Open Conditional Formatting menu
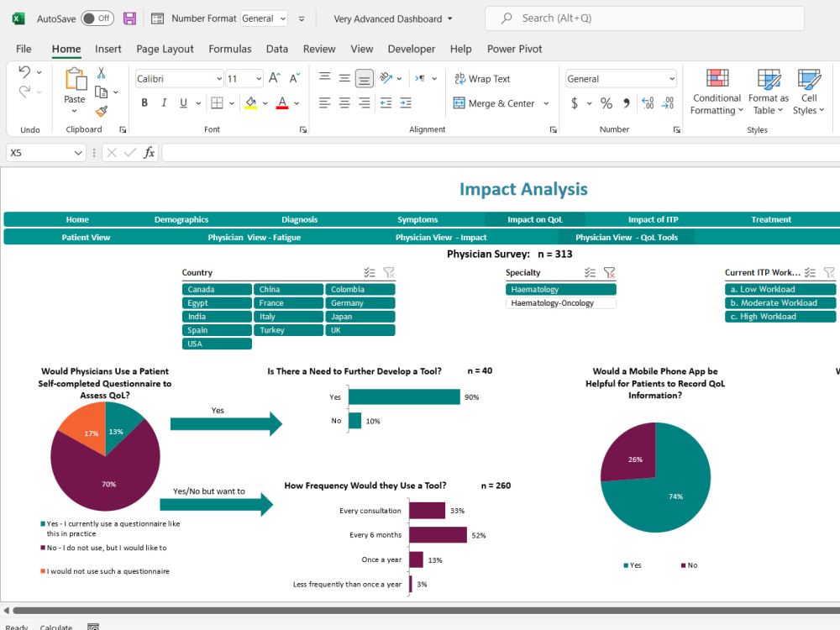This screenshot has height=630, width=840. 717,92
